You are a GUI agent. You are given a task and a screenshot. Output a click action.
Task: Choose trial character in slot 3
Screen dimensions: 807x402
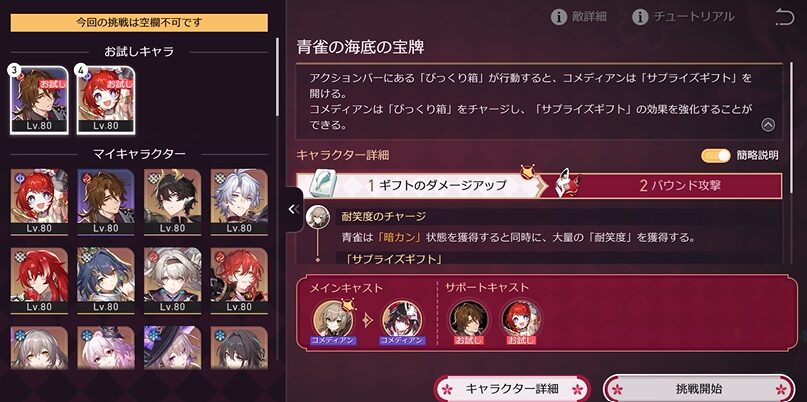(x=39, y=100)
